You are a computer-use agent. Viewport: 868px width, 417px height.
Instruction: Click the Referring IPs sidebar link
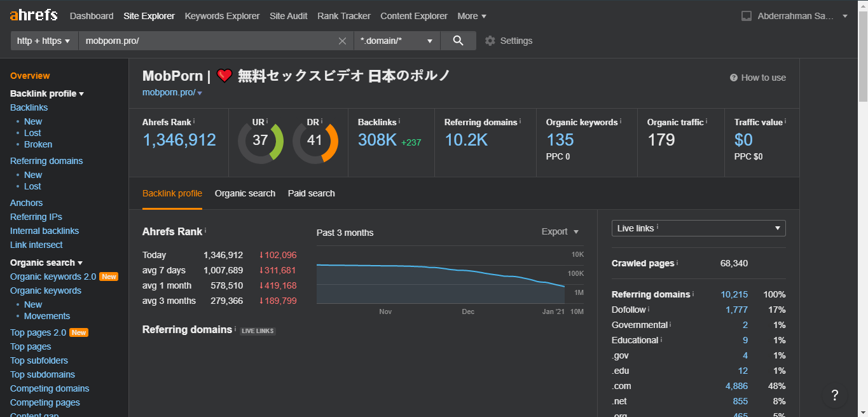click(x=36, y=217)
